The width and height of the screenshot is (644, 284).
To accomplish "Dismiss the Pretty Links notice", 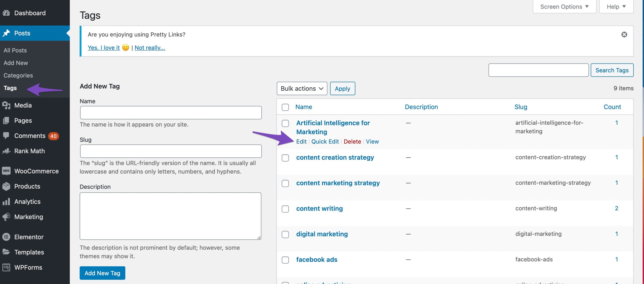I will click(x=624, y=34).
